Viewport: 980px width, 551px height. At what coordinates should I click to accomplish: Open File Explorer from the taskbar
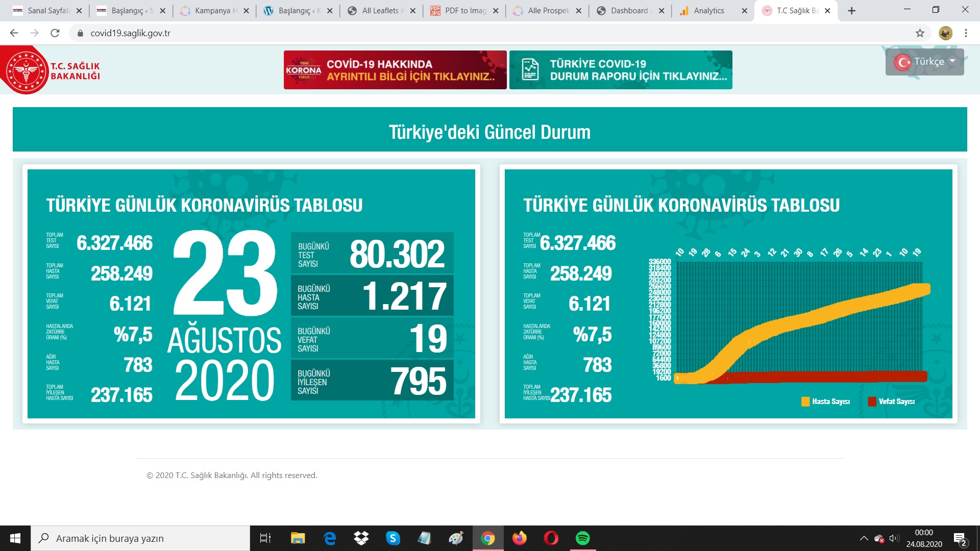pos(298,538)
